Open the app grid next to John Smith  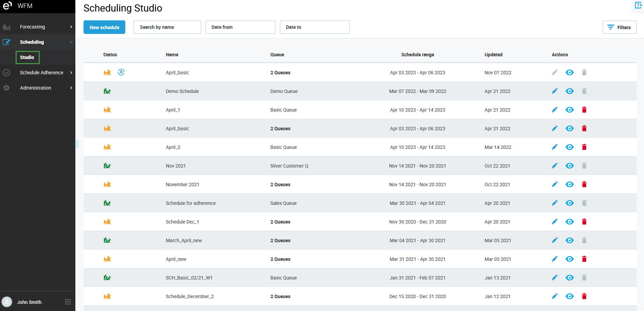point(68,302)
